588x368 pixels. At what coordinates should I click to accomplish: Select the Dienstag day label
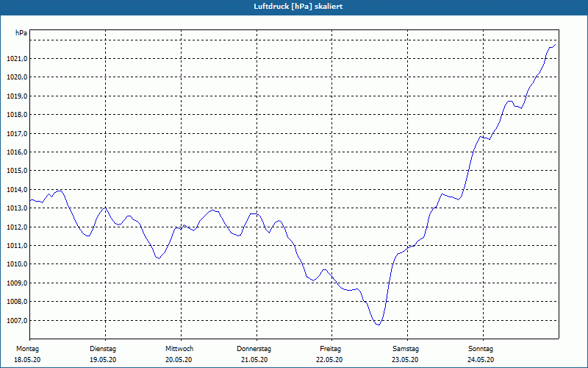103,349
